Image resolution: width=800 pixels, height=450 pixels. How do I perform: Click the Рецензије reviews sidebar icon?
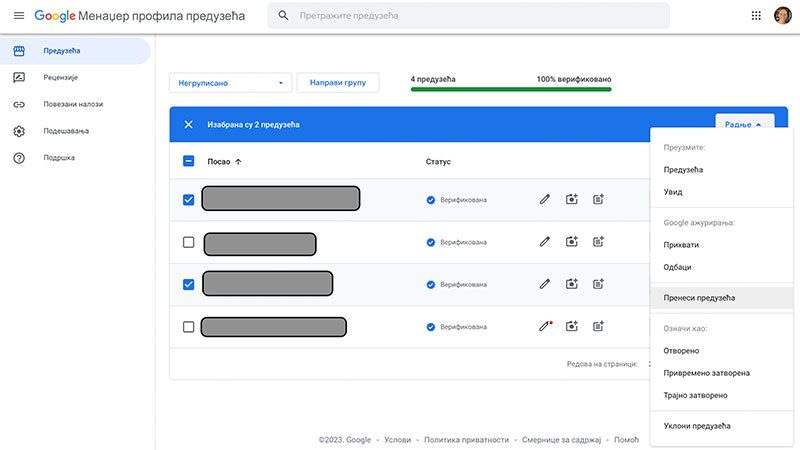19,78
